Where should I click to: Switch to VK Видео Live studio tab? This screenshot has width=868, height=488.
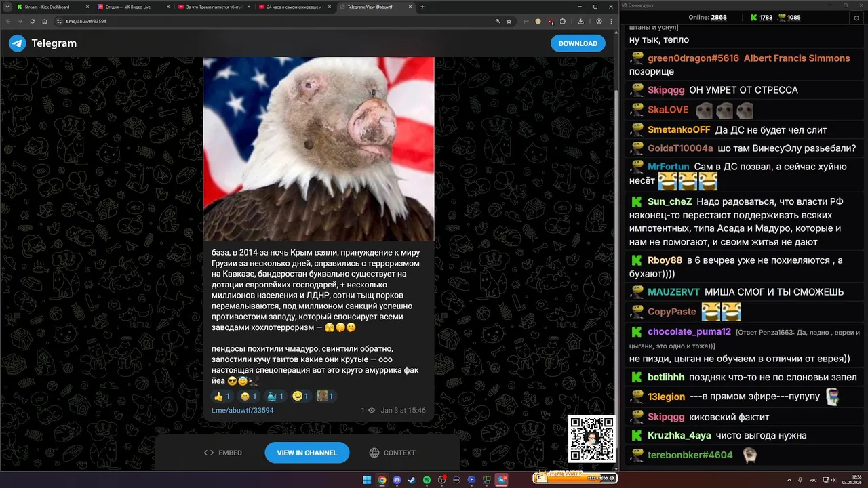point(132,7)
